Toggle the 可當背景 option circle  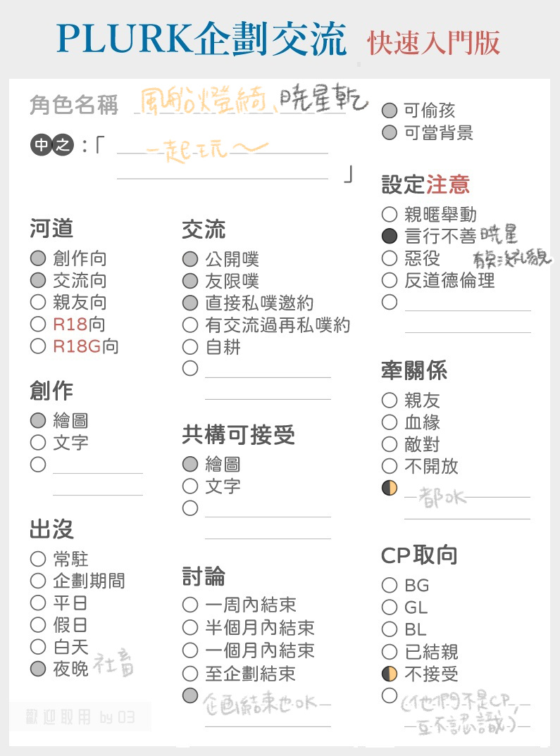pyautogui.click(x=390, y=132)
